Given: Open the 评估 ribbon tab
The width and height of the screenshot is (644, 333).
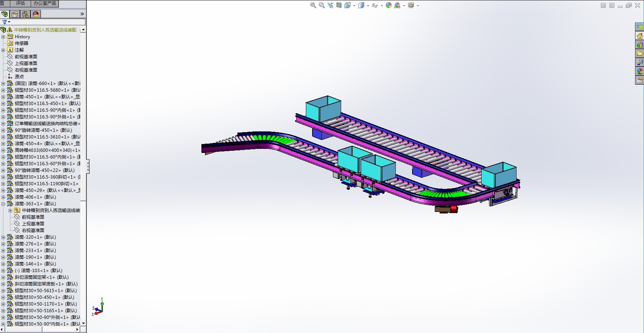Looking at the screenshot, I should click(20, 3).
